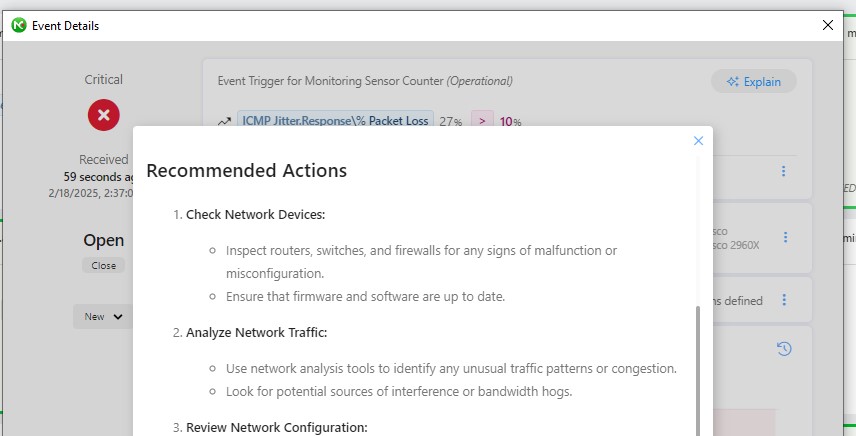Screen dimensions: 856x436
Task: Click the red Critical status icon
Action: 104,115
